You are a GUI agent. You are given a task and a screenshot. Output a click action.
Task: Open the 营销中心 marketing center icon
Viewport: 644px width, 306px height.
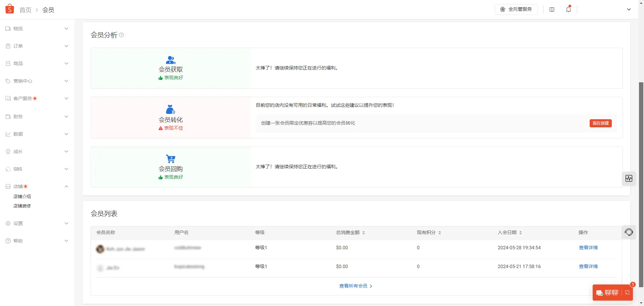tap(8, 81)
